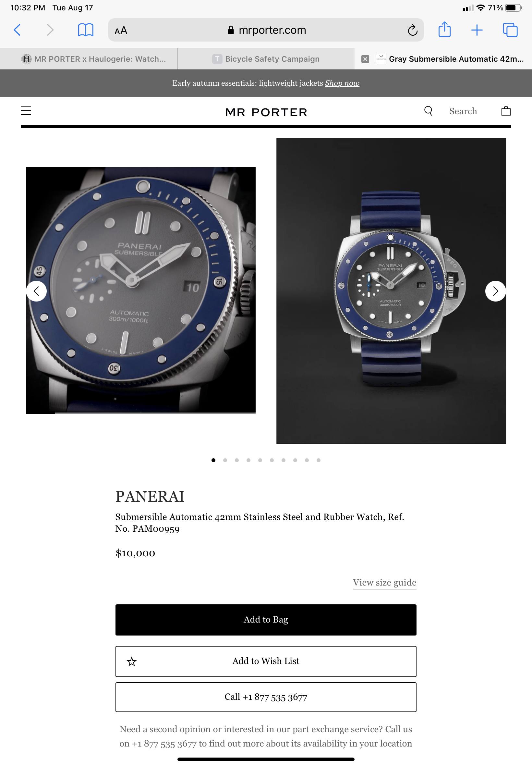Add a new tab with plus icon
The height and width of the screenshot is (766, 532).
477,30
